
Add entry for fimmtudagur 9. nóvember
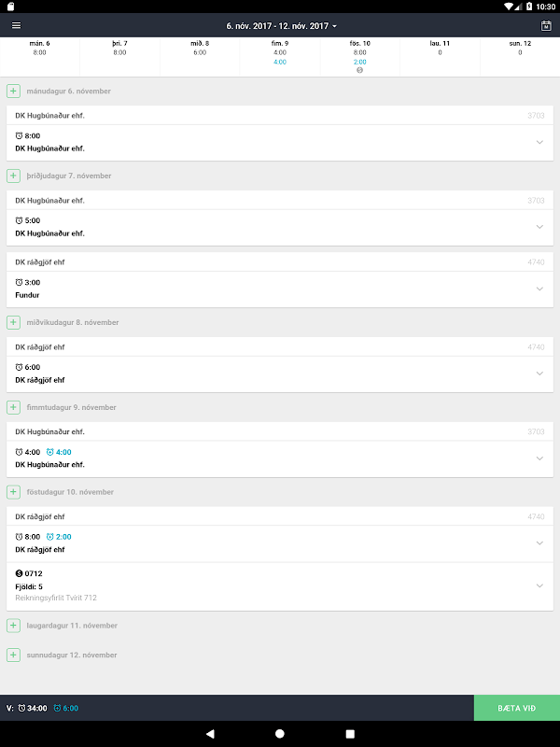(x=13, y=407)
